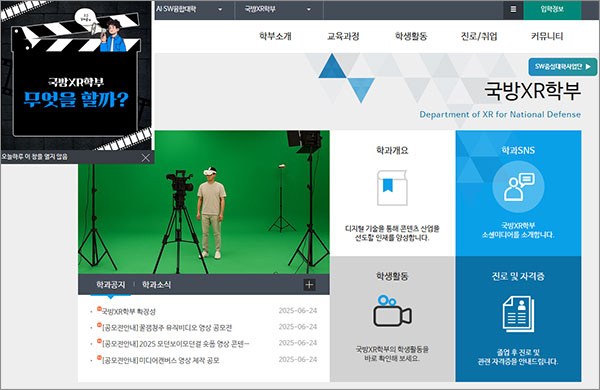600x390 pixels.
Task: Open the 학부소개 menu
Action: (276, 36)
